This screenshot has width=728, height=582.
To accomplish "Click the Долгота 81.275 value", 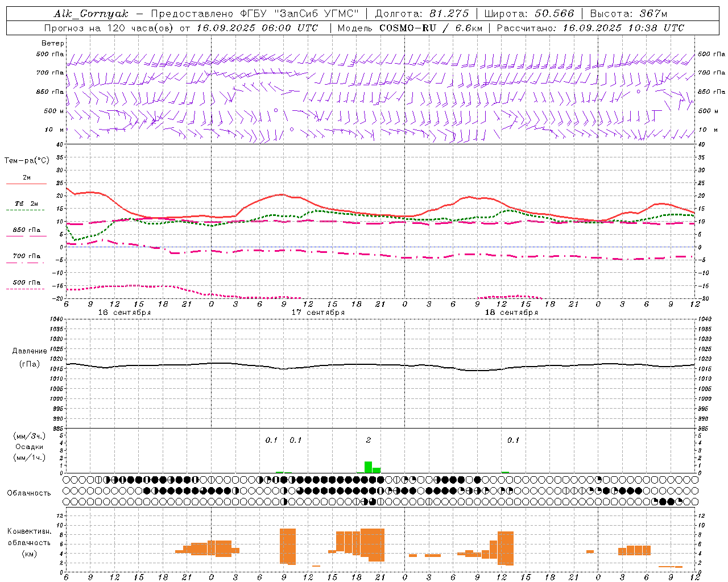I will [x=423, y=14].
